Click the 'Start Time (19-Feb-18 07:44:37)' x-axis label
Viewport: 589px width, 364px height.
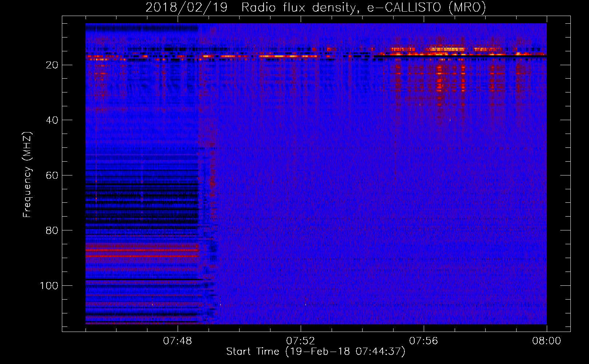316,352
